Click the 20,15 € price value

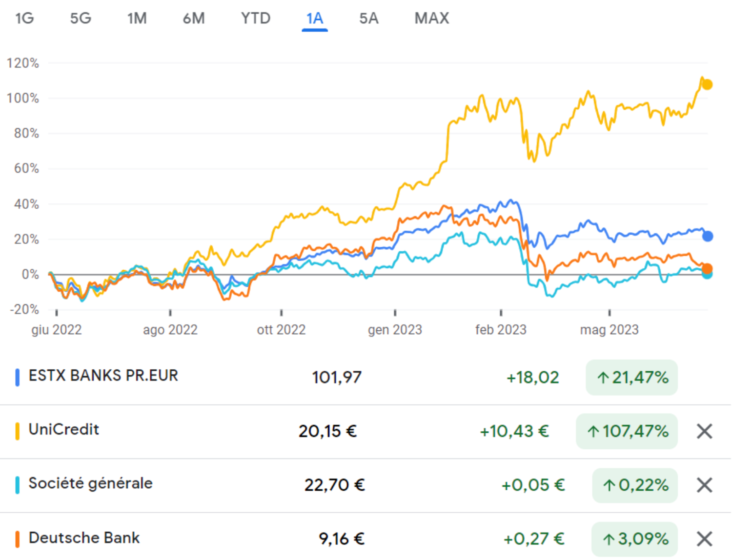(x=327, y=431)
